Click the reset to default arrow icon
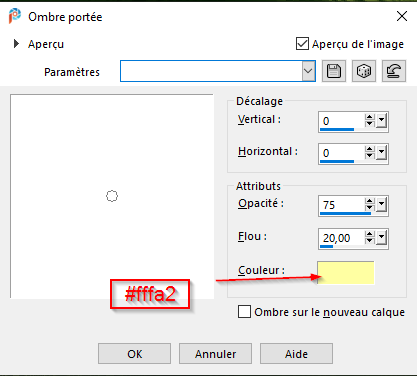The height and width of the screenshot is (376, 417). click(x=394, y=71)
